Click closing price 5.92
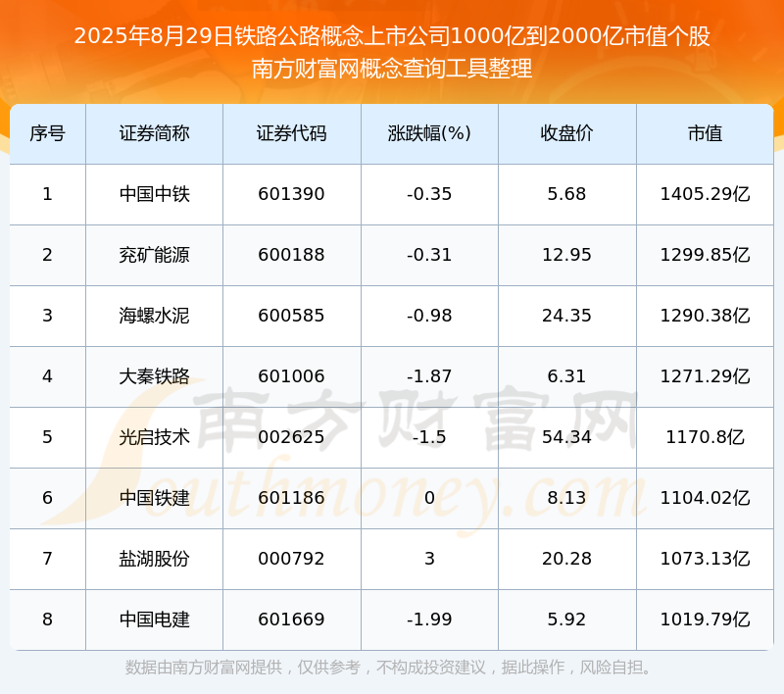This screenshot has height=694, width=784. [567, 620]
